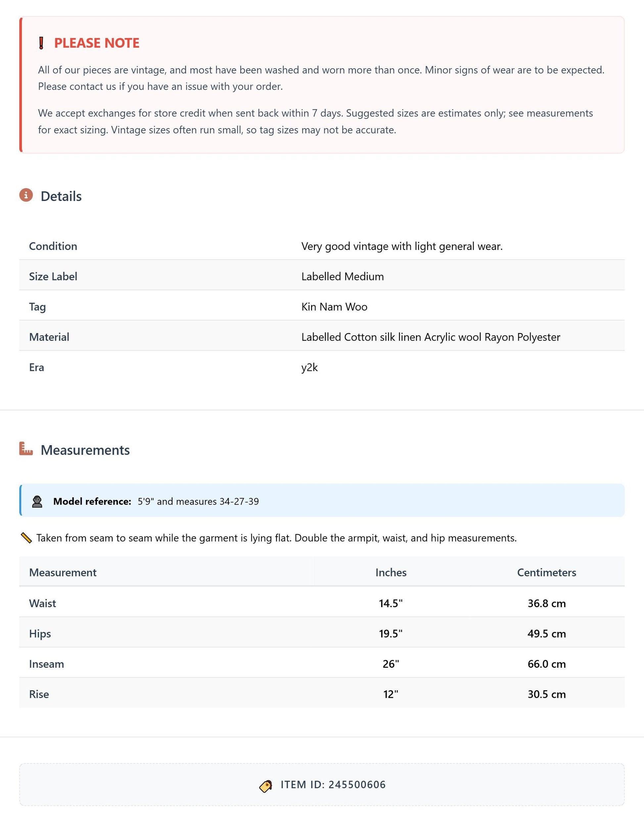Screen dimensions: 644x822
Task: Click the Measurements section heading
Action: 85,450
